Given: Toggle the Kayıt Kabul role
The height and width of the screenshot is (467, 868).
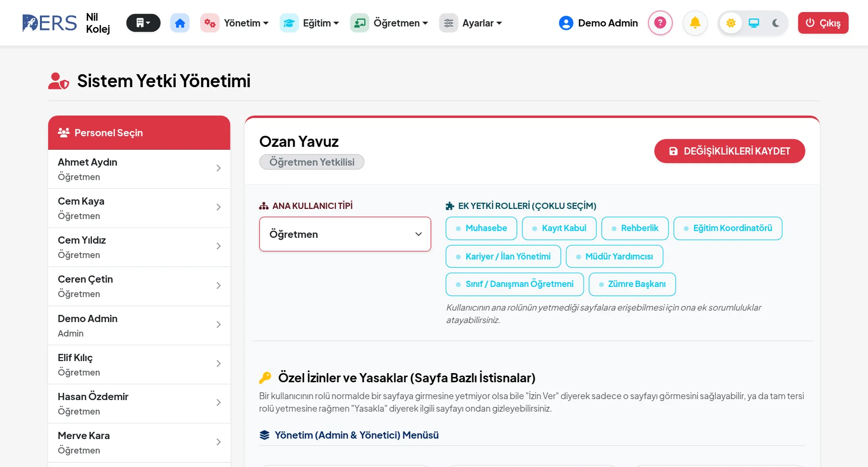Looking at the screenshot, I should click(559, 228).
